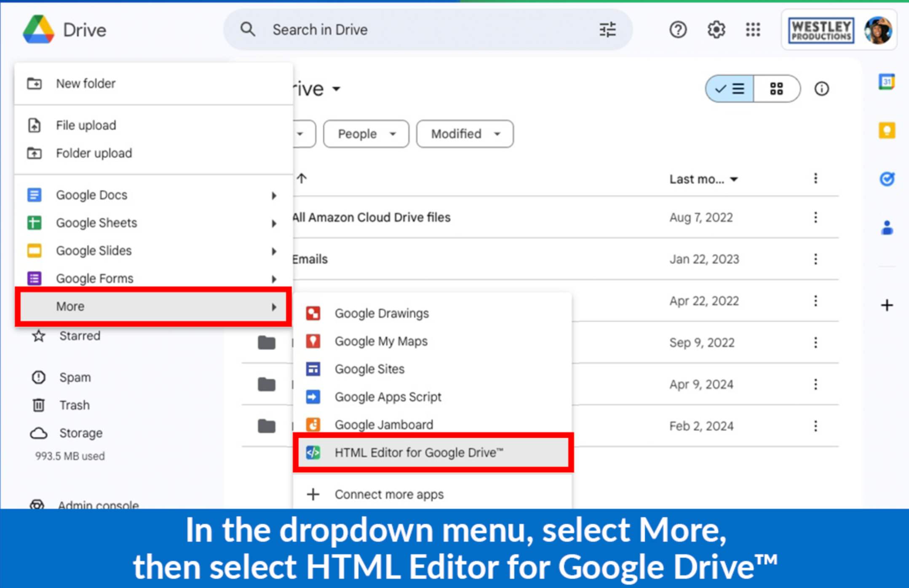Create a new Google Drawings file
Screen dimensions: 909x588
click(x=433, y=313)
